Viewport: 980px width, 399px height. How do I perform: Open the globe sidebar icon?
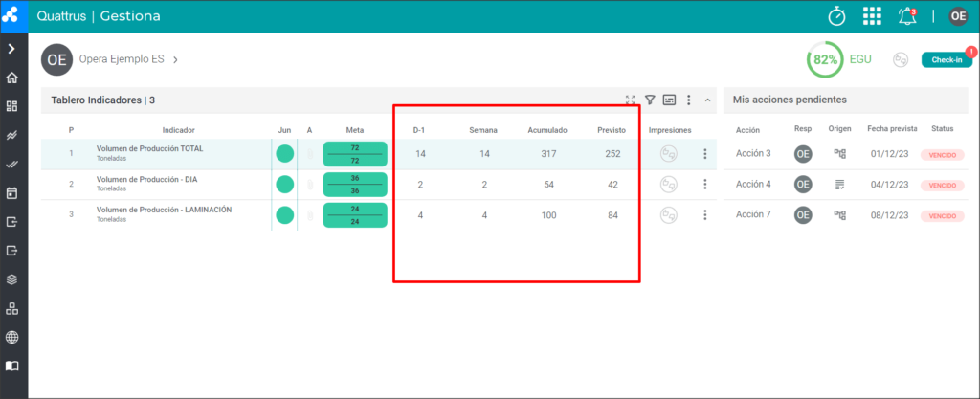[11, 337]
